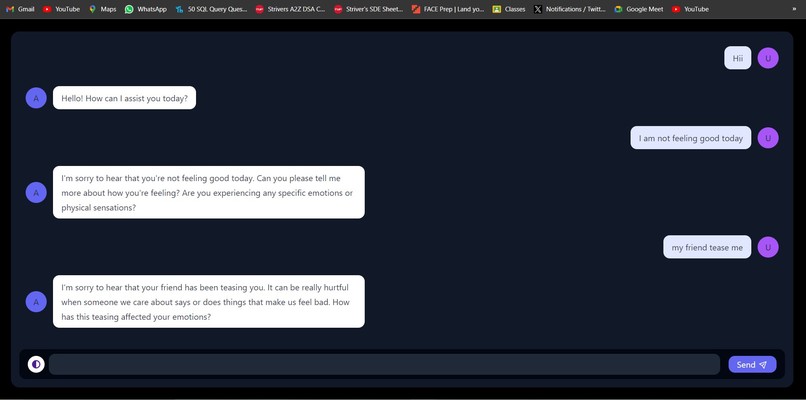This screenshot has width=806, height=400.
Task: Click the "Hii" message bubble
Action: (738, 58)
